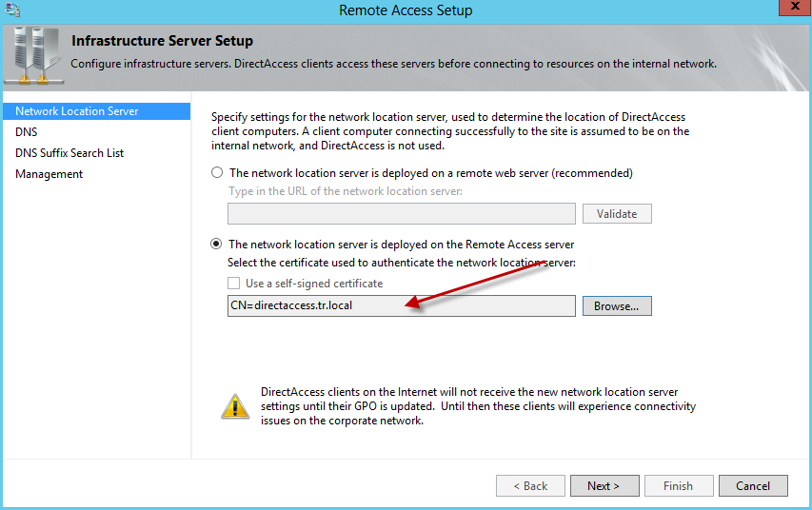Select Remote Access server deployment option

tap(217, 245)
